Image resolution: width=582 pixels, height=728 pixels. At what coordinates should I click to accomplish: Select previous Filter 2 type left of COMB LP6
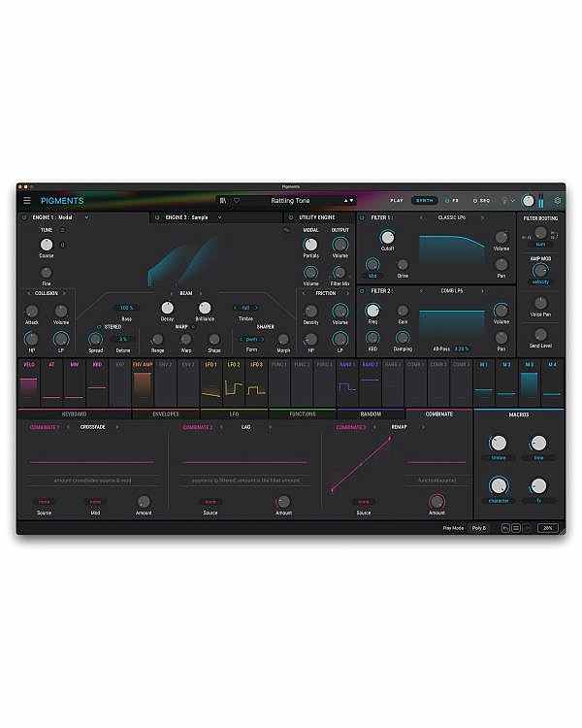pyautogui.click(x=422, y=291)
